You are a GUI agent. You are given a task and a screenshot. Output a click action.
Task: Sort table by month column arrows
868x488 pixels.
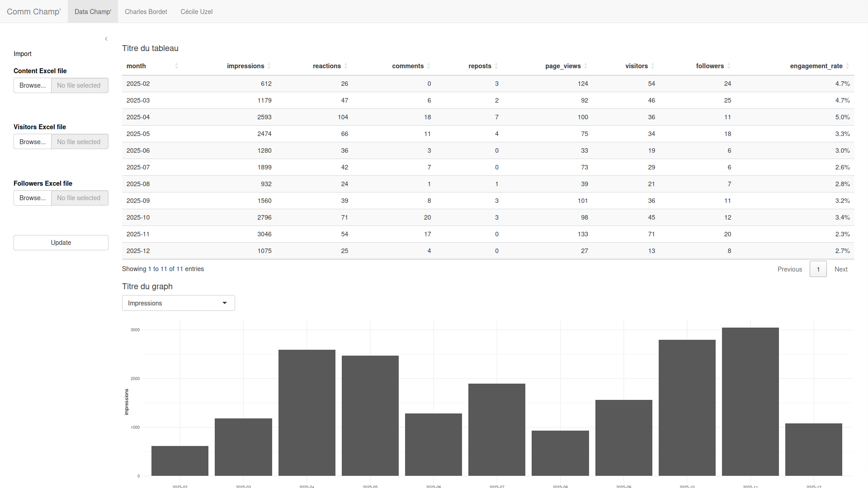pyautogui.click(x=176, y=66)
